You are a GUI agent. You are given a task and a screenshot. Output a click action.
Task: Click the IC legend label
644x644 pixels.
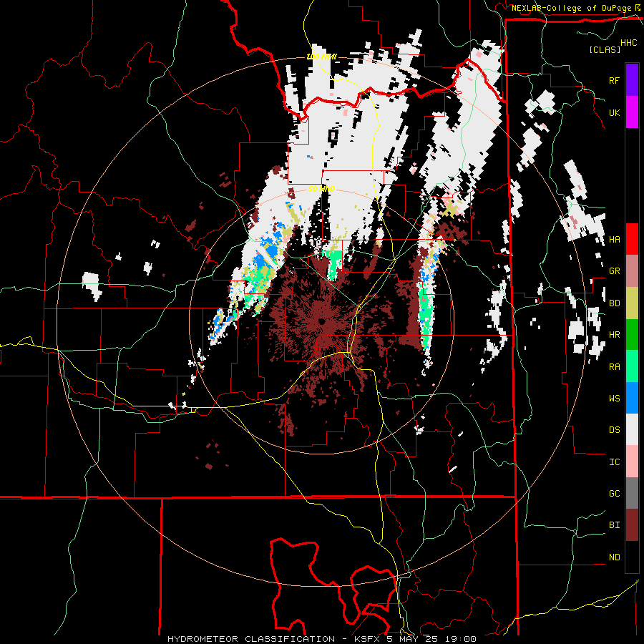[614, 462]
